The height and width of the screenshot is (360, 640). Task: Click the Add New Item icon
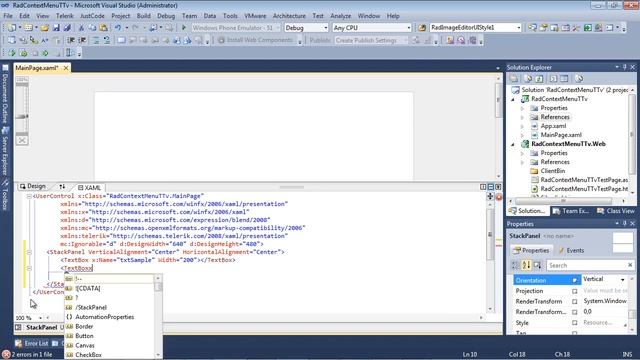(29, 28)
